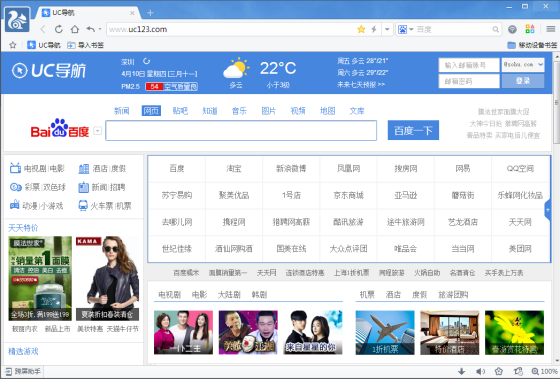The width and height of the screenshot is (560, 379).
Task: Click the search magnifier icon
Action: (x=495, y=29)
